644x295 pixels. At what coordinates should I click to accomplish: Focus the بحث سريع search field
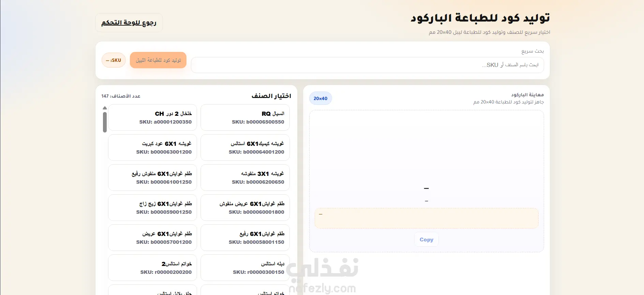tap(368, 65)
